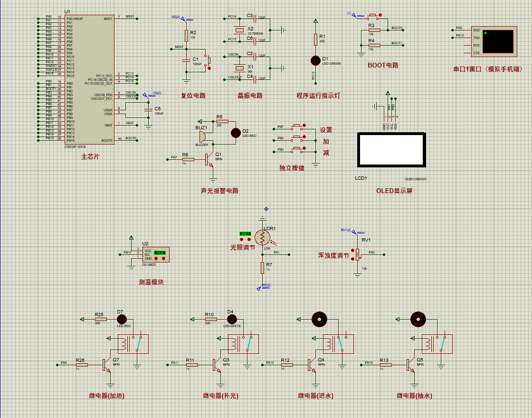Screen dimensions: 532x418
Task: Select the green LED D1
Action: pos(315,61)
